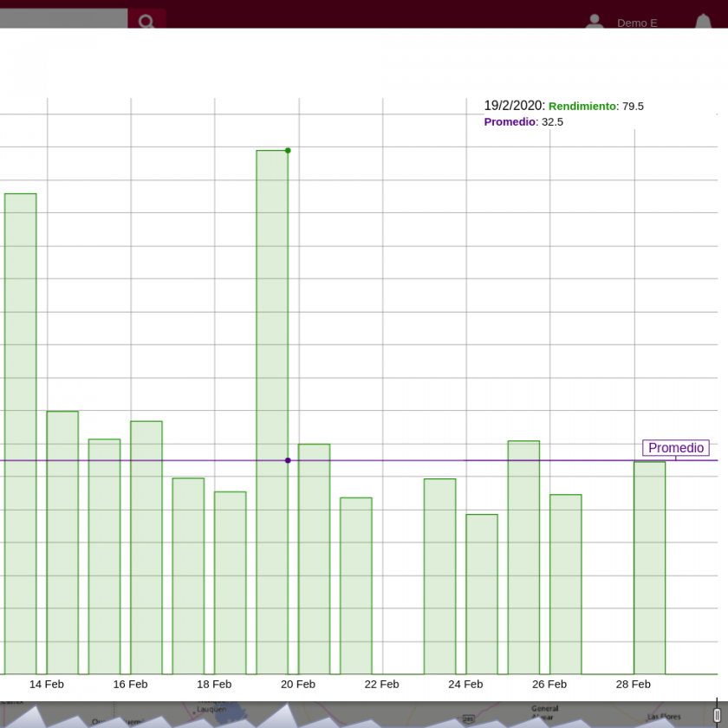Select the bar at 26 Feb

pyautogui.click(x=566, y=584)
